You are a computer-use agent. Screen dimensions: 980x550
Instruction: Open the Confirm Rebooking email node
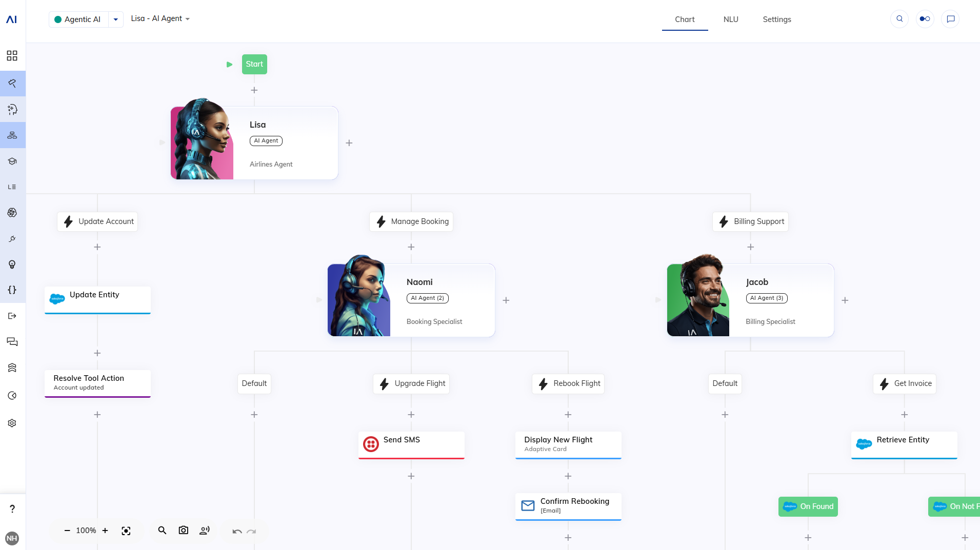click(568, 506)
